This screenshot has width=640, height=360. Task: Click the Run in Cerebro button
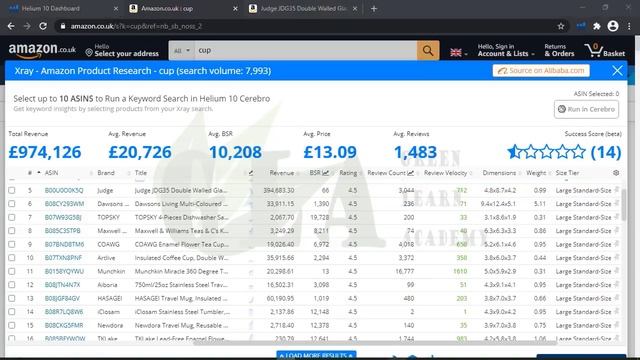coord(586,109)
